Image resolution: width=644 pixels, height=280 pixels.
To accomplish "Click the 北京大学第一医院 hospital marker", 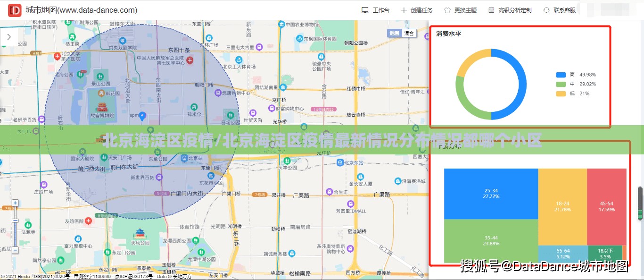I will (x=58, y=56).
